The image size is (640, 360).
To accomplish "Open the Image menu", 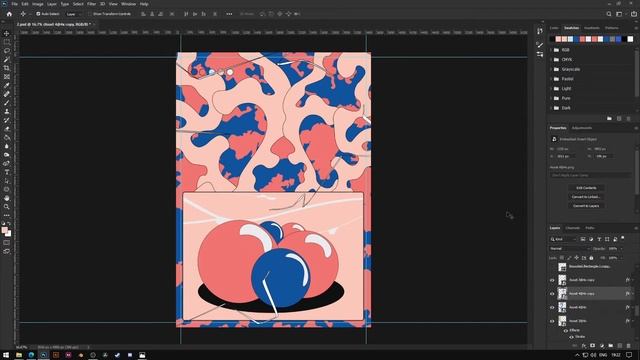I will click(38, 4).
